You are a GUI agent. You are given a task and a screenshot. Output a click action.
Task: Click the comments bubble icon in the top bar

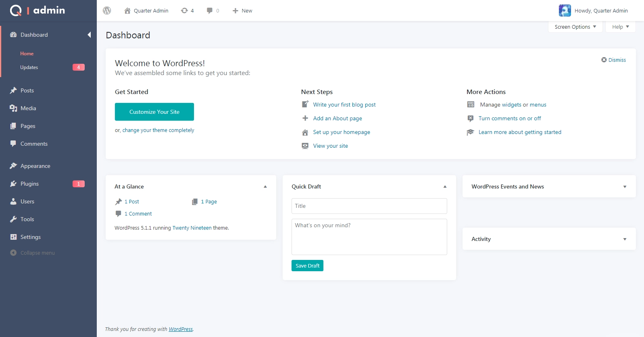click(x=210, y=10)
